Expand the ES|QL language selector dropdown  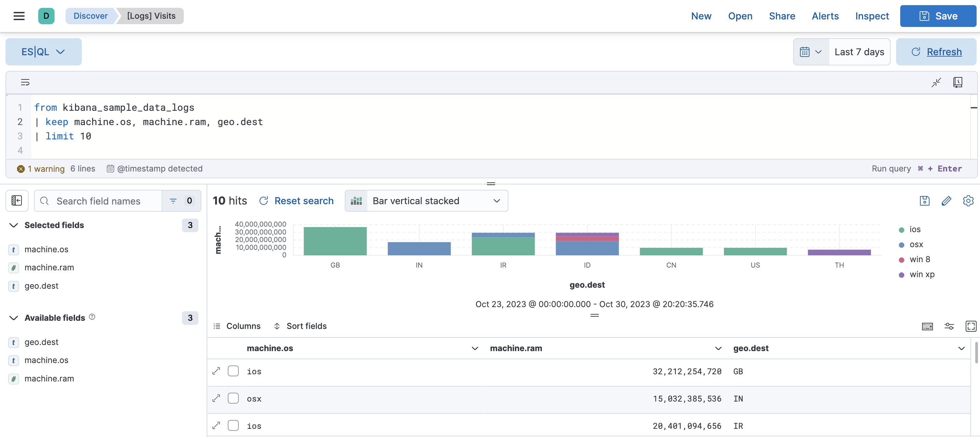coord(44,51)
